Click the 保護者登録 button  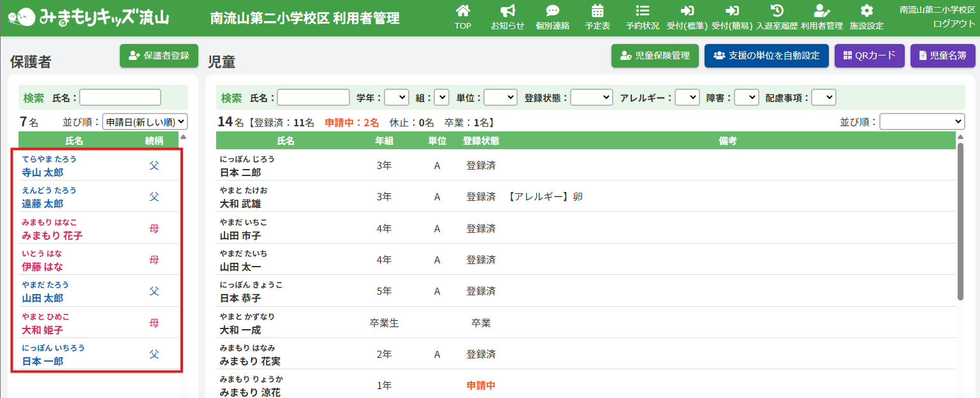tap(159, 55)
